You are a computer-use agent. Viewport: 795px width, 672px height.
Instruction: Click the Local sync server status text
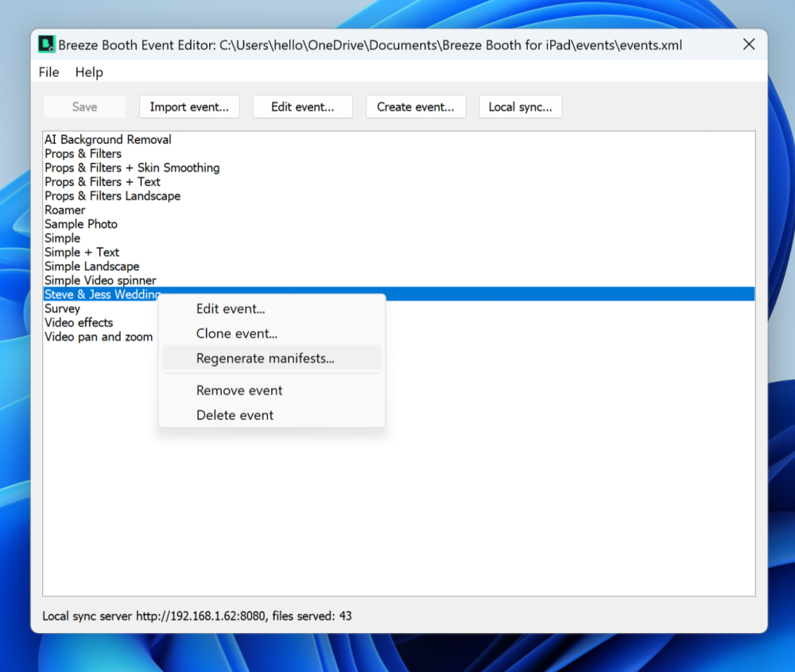[196, 616]
